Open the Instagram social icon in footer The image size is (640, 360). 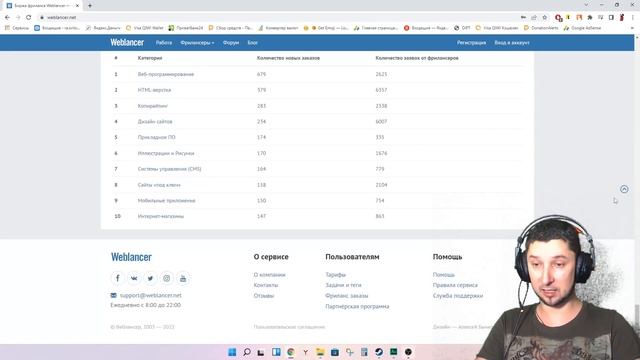pos(167,278)
